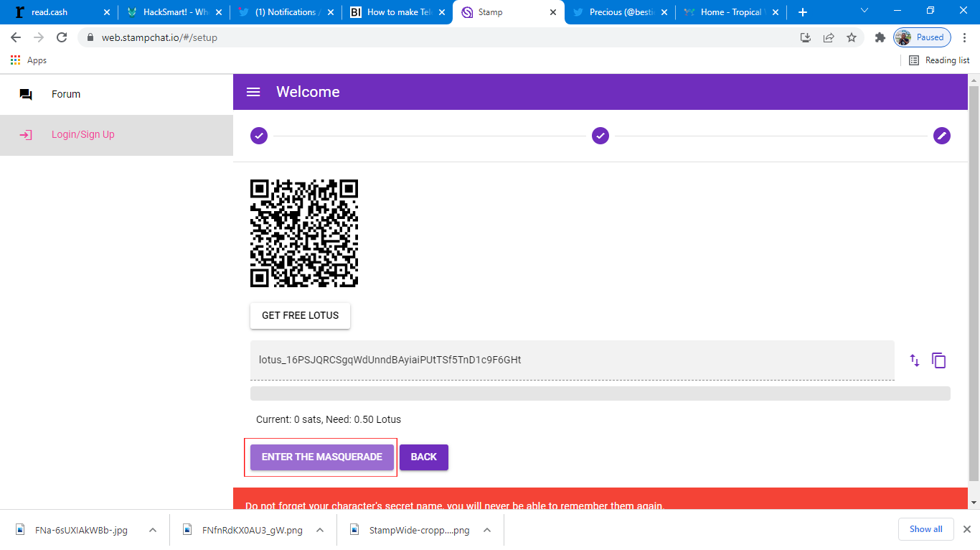
Task: Click the 'Current: 0 sats, Need: 0.50 Lotus' text
Action: pyautogui.click(x=329, y=419)
